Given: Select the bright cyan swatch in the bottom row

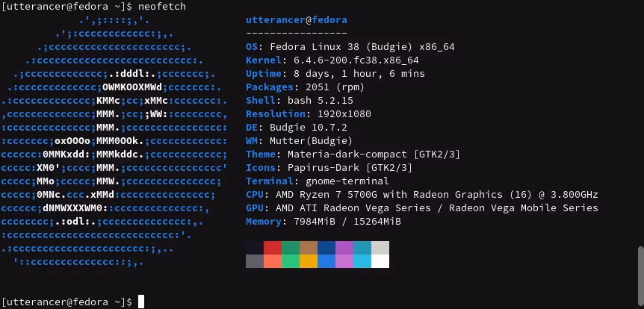Looking at the screenshot, I should [362, 260].
